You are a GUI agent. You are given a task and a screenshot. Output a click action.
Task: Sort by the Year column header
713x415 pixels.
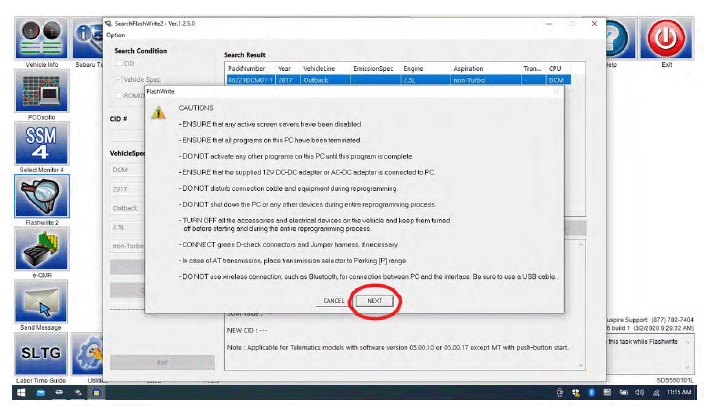coord(287,69)
